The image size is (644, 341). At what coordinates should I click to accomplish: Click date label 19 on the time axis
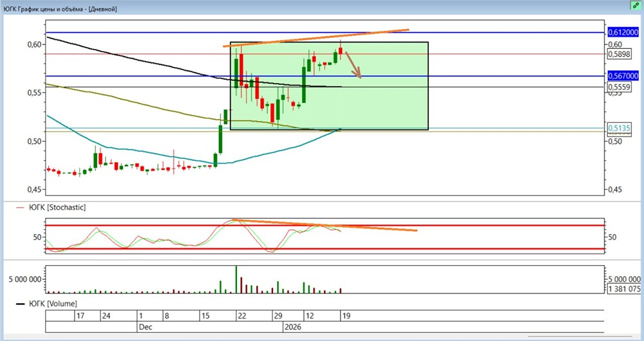click(x=345, y=317)
